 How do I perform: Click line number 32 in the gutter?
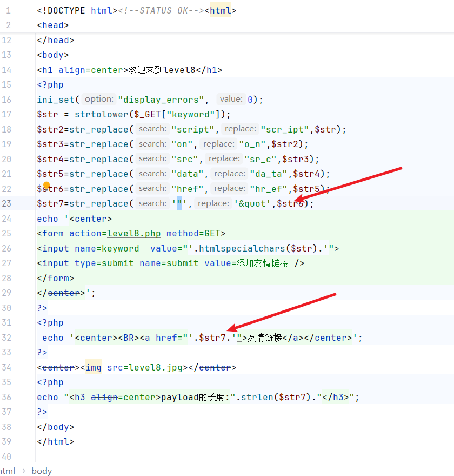6,338
